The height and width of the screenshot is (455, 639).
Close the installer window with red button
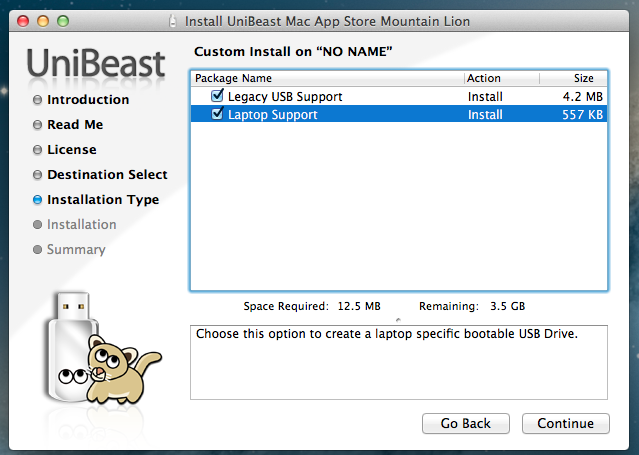tap(23, 21)
